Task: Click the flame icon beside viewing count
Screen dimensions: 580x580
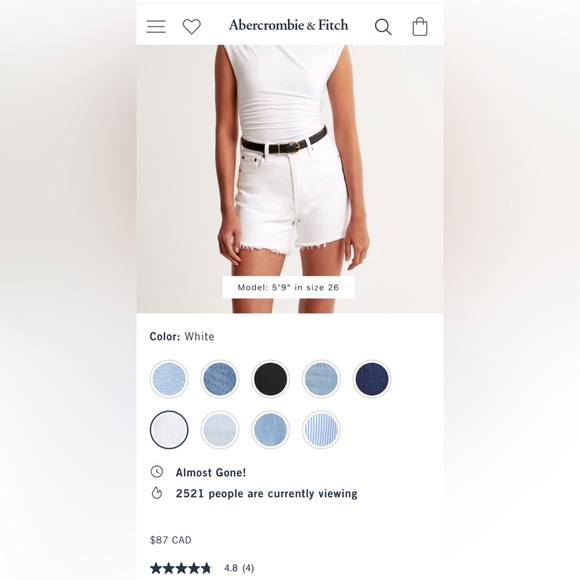Action: (x=156, y=493)
